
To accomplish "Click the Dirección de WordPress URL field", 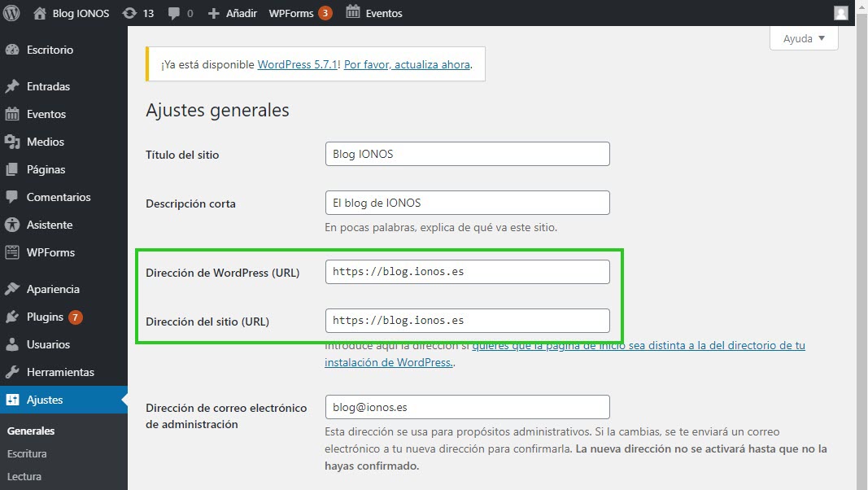I will (x=467, y=272).
